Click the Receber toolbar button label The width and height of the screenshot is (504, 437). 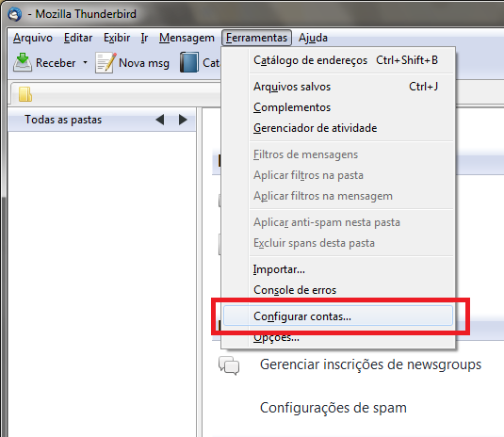click(x=56, y=63)
